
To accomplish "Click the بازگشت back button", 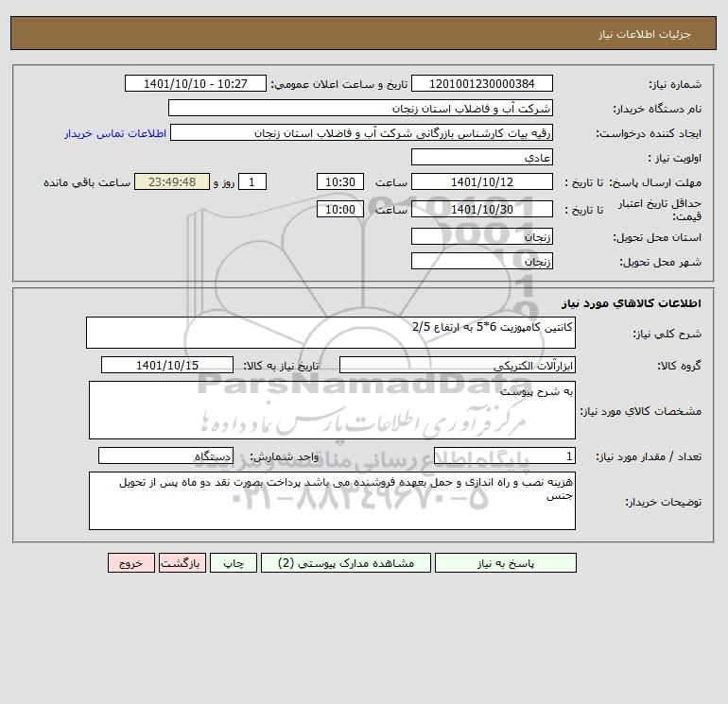I will tap(182, 563).
